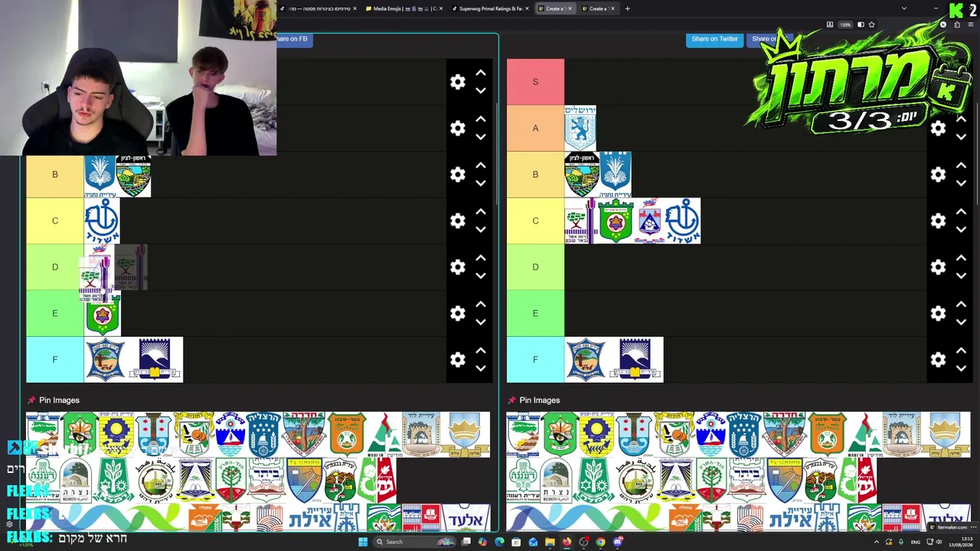Click the A tier label in right window
980x551 pixels.
coord(535,128)
